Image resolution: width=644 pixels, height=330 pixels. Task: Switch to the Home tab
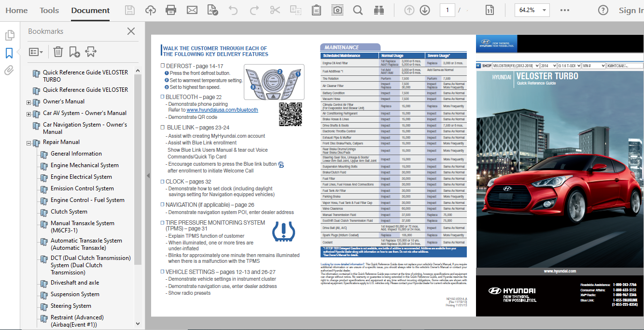coord(16,10)
